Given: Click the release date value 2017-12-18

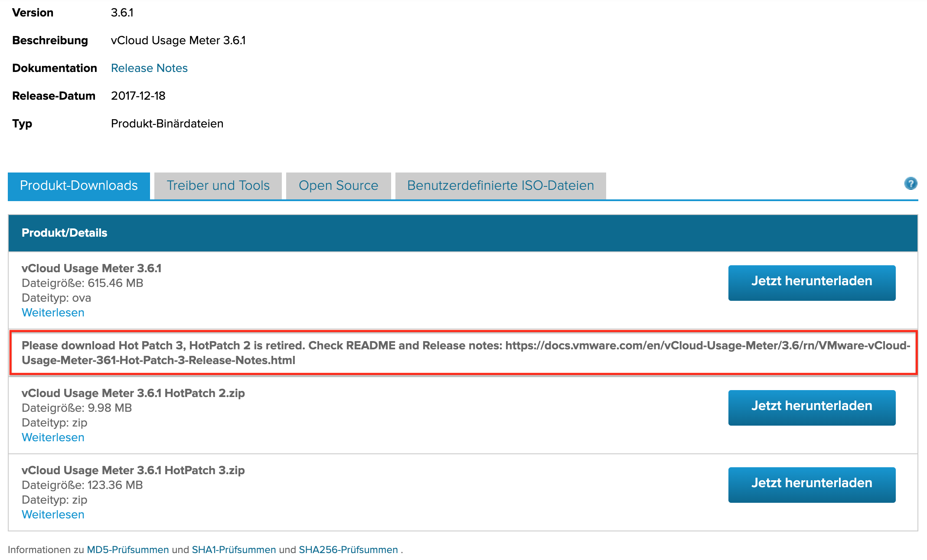Looking at the screenshot, I should [x=138, y=96].
